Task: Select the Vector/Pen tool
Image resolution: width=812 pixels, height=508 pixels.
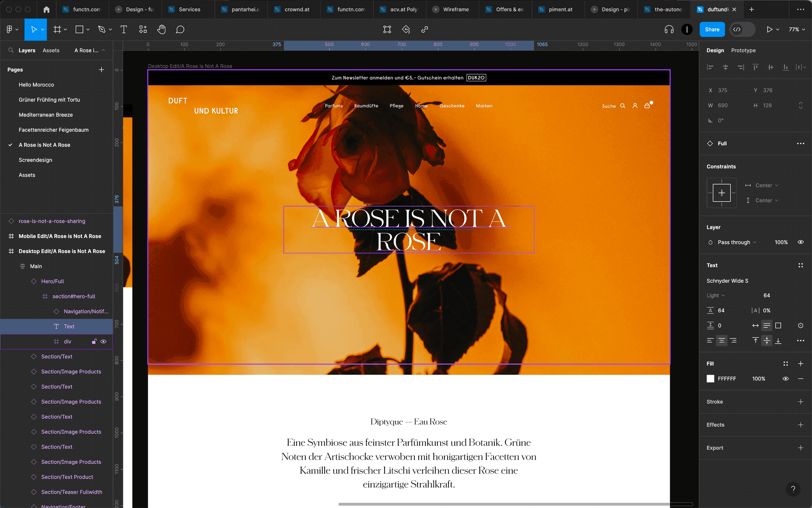Action: [x=102, y=29]
